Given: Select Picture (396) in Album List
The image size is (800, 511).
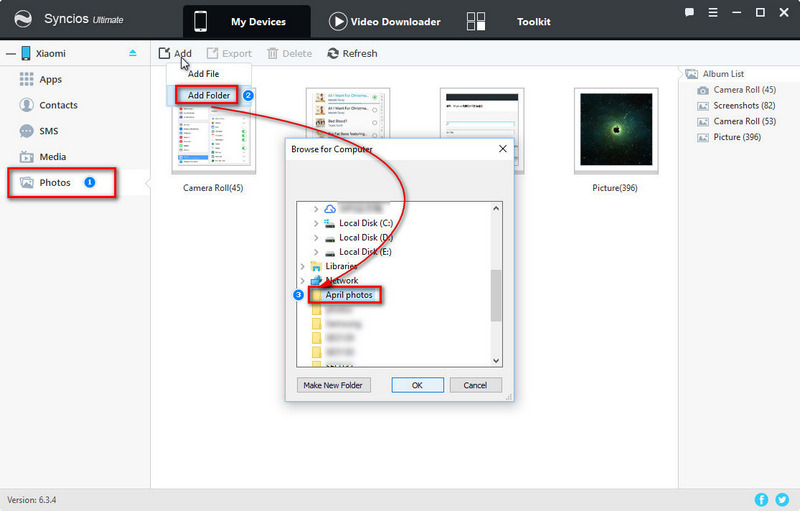Looking at the screenshot, I should [x=737, y=137].
